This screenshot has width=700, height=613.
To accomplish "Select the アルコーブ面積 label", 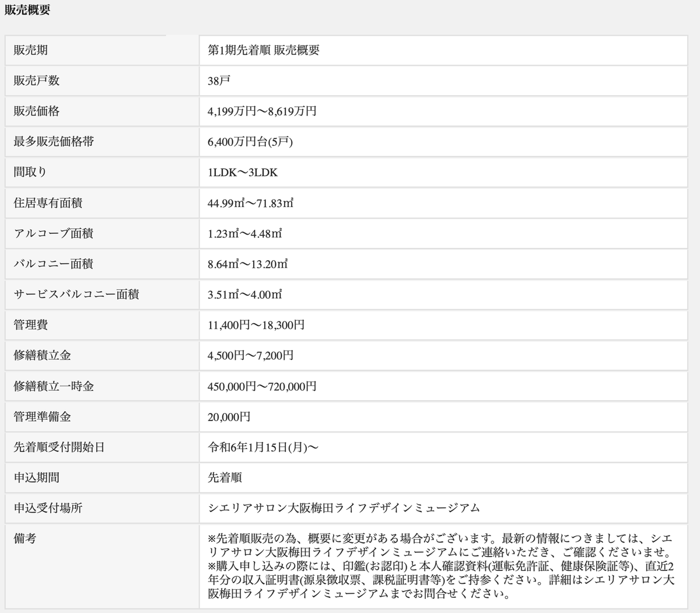I will (x=54, y=233).
